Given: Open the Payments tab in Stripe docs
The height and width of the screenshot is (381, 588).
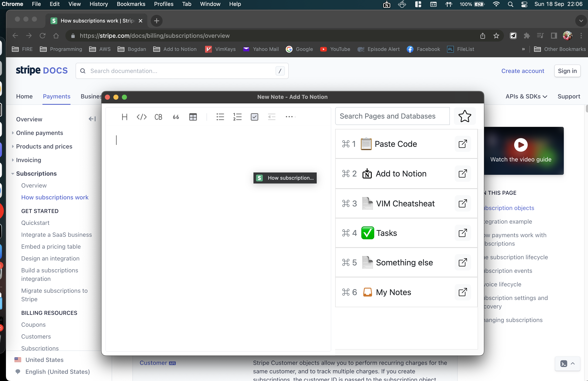Looking at the screenshot, I should [x=57, y=96].
